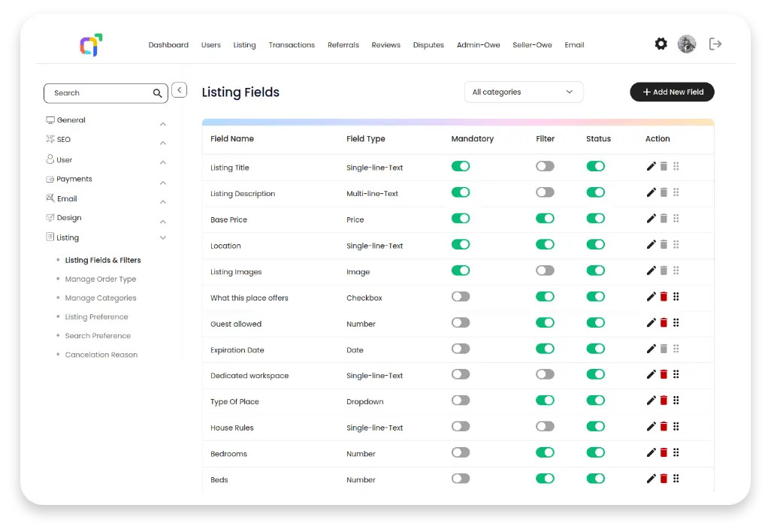Disable Filter for Guest allowed
Screen dimensions: 771x532
545,322
